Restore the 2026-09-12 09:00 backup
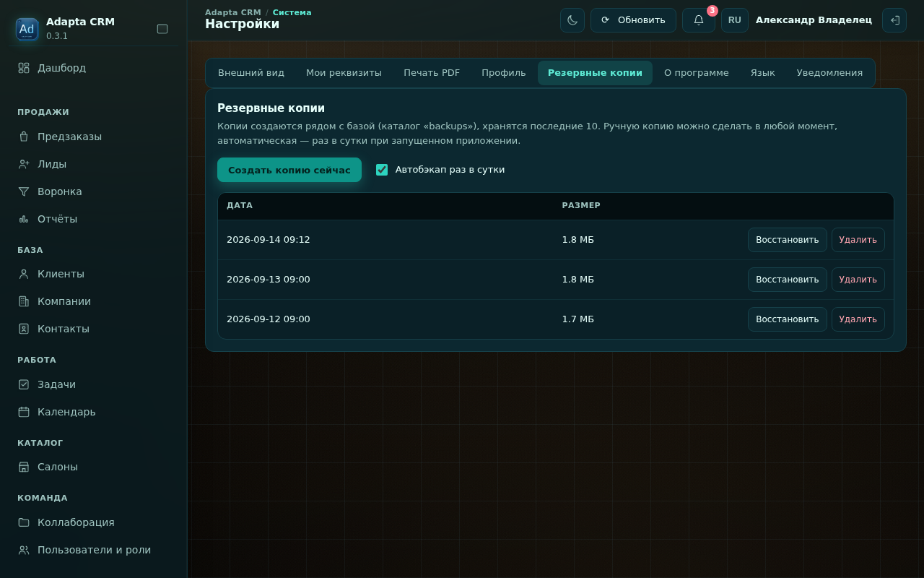This screenshot has width=924, height=578. [x=788, y=319]
